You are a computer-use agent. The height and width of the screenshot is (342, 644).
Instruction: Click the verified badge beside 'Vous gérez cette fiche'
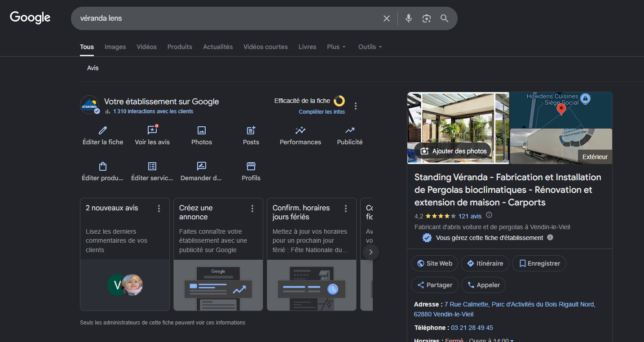click(427, 238)
